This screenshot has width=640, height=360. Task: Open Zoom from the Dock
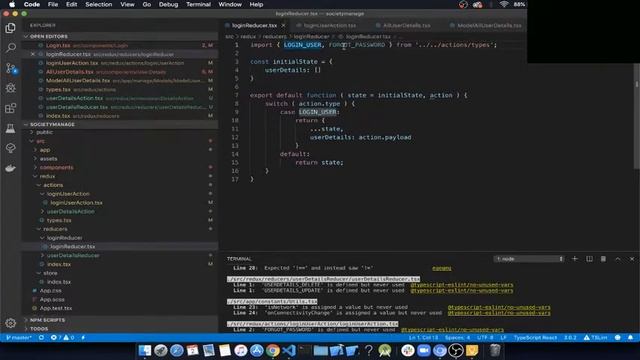(x=424, y=350)
